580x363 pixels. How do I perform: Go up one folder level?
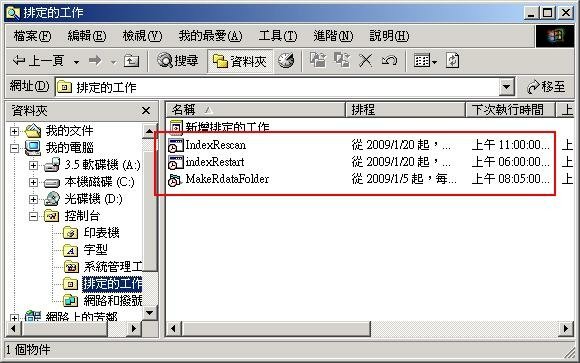(x=131, y=61)
